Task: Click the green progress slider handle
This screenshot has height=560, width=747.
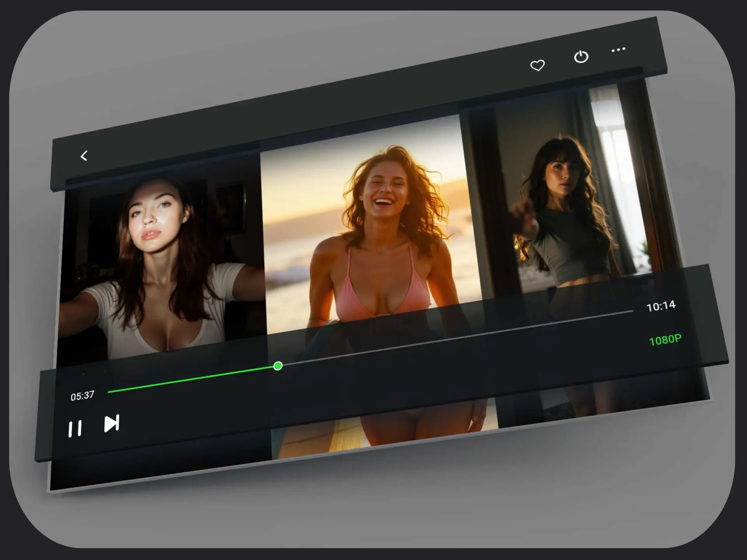Action: 278,366
